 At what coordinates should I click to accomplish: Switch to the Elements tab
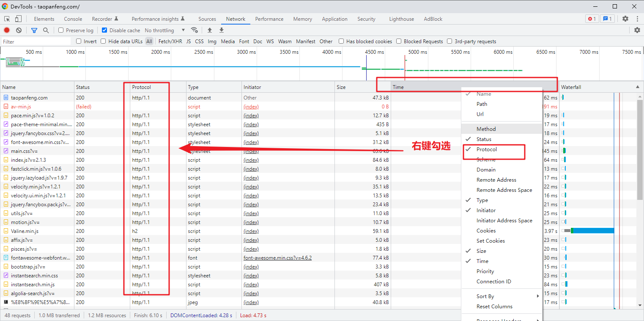point(44,19)
